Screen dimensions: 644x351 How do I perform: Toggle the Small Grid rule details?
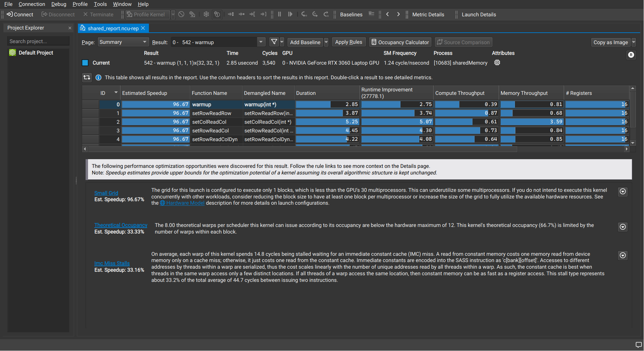623,192
